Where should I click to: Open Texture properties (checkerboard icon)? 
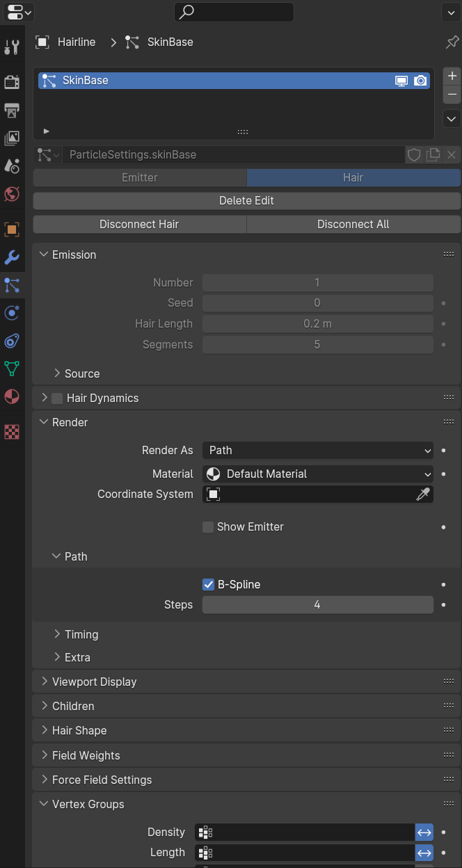click(11, 432)
